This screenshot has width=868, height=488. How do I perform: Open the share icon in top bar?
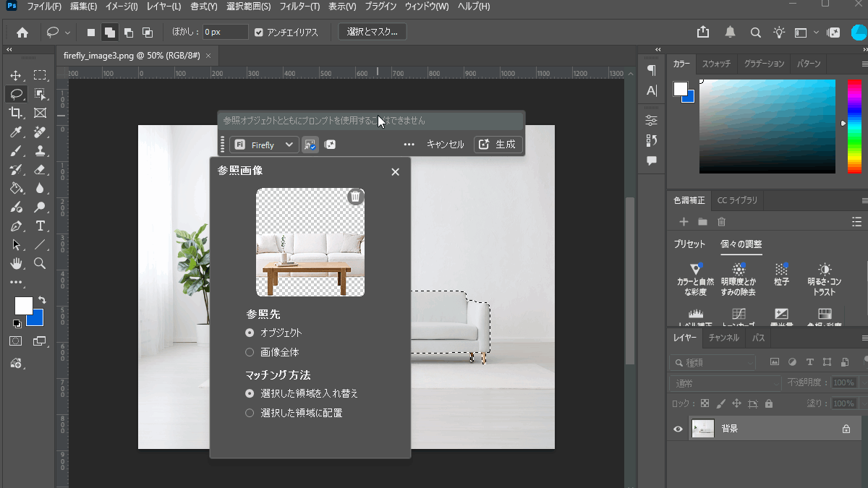point(703,32)
